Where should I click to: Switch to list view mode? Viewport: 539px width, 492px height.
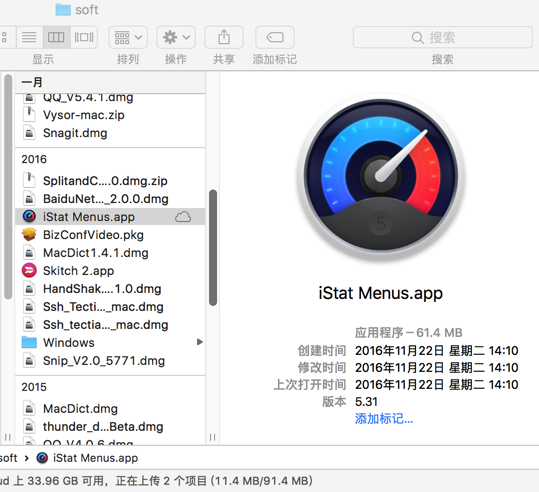tap(29, 37)
